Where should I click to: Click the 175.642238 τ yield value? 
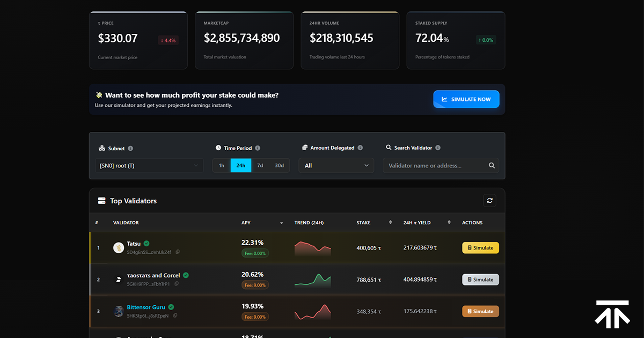(x=420, y=311)
